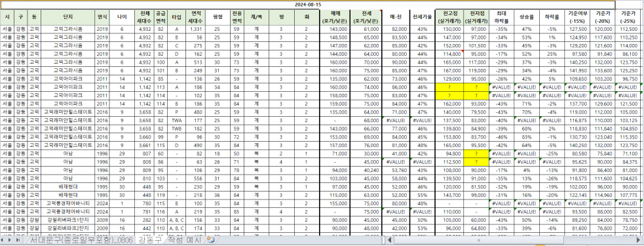Viewport: 644px width, 246px height.
Task: Click the 강일리버파크1단지 cell
Action: pyautogui.click(x=67, y=220)
